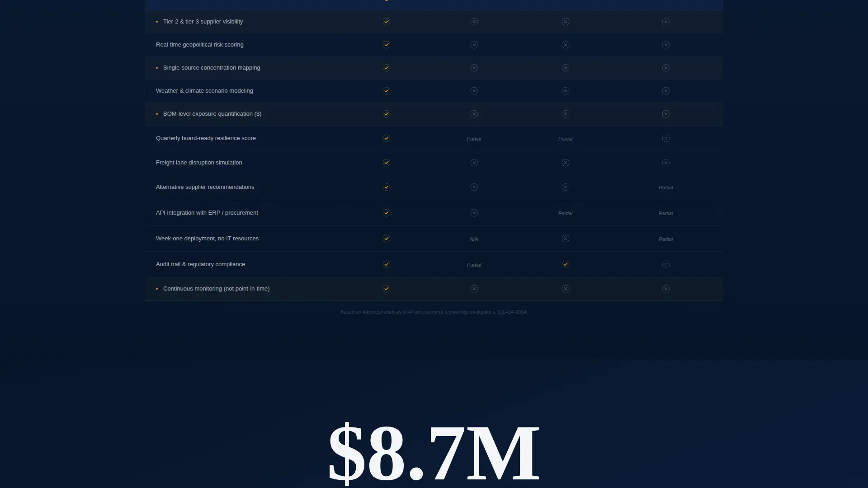Viewport: 868px width, 488px height.
Task: Select check mark for Quarterly board-ready resilience score
Action: [x=387, y=138]
